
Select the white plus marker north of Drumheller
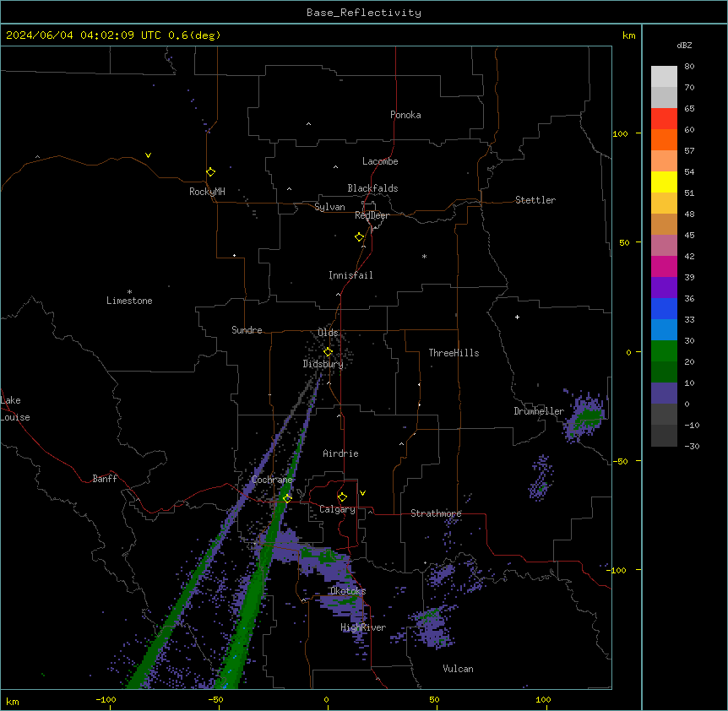517,317
